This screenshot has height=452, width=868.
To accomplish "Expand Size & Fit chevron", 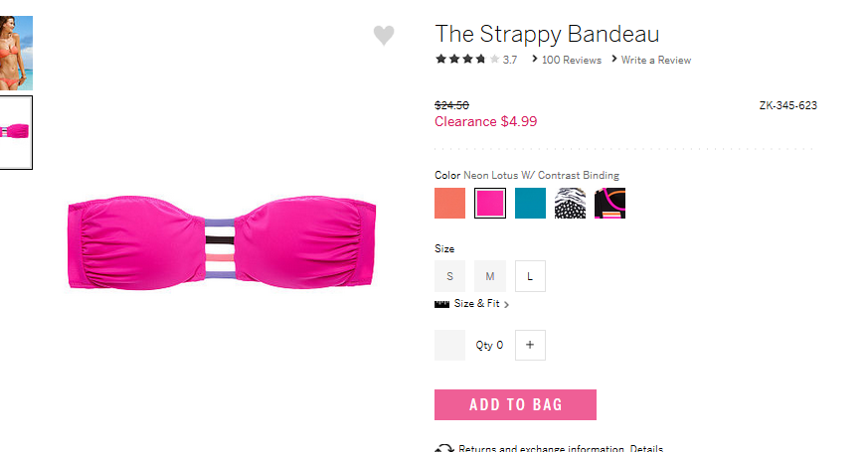I will [506, 304].
